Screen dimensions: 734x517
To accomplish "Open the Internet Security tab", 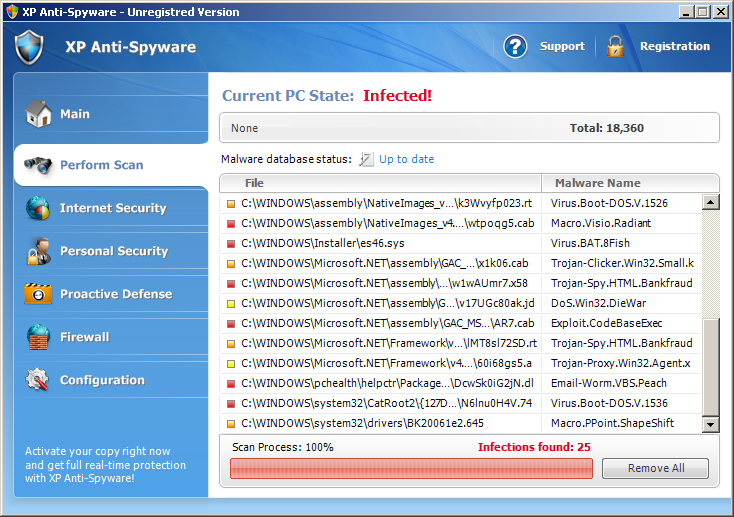I will (x=112, y=208).
